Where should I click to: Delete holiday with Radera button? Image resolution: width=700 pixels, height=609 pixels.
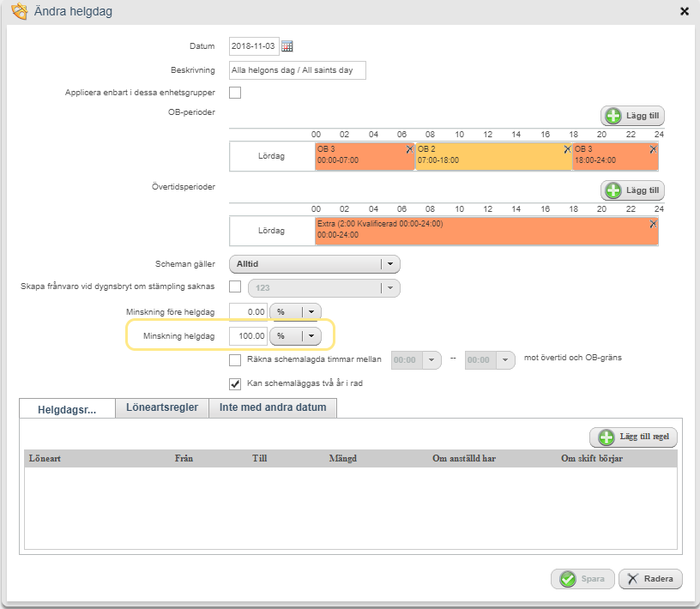(650, 579)
